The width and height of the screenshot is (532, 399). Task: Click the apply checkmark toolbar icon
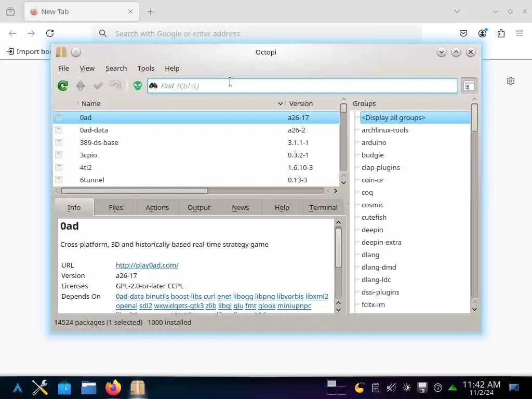point(98,86)
